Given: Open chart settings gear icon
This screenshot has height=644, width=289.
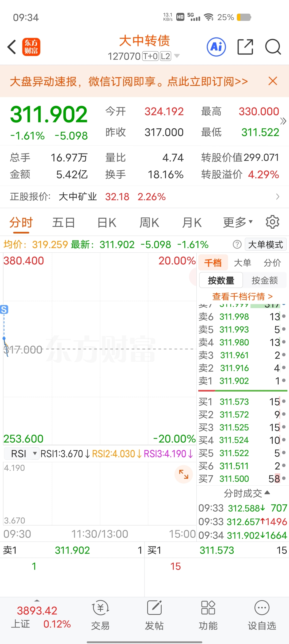Looking at the screenshot, I should click(272, 222).
